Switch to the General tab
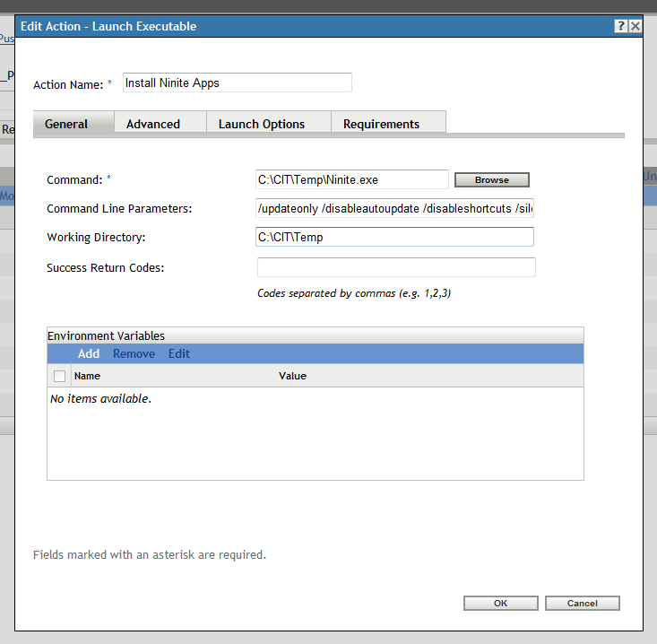 tap(66, 124)
